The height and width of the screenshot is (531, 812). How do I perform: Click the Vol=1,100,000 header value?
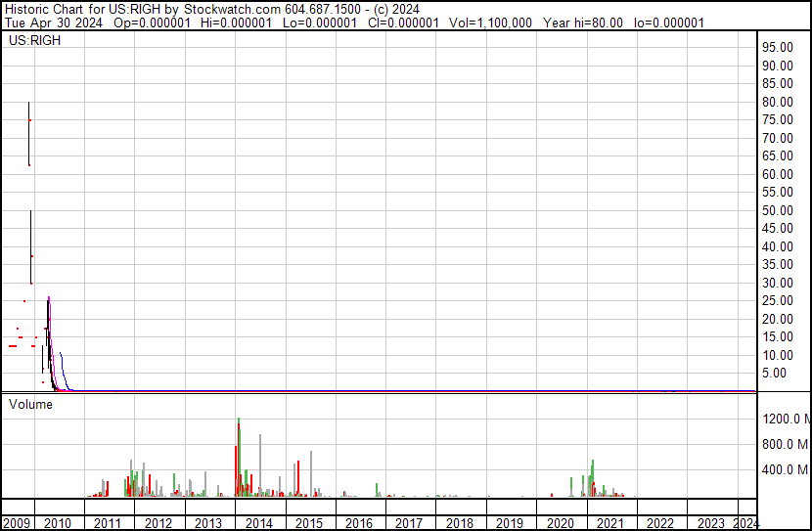[490, 22]
